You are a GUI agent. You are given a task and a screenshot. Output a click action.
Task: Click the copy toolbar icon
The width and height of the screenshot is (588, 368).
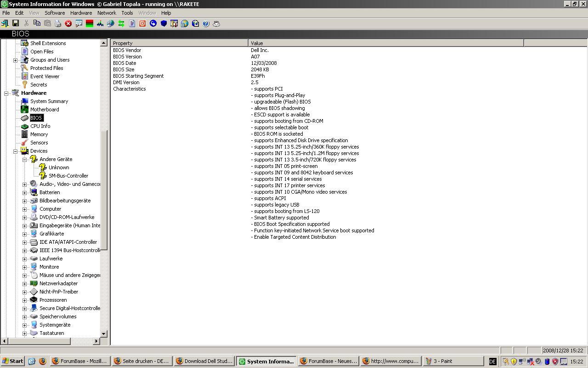coord(37,23)
